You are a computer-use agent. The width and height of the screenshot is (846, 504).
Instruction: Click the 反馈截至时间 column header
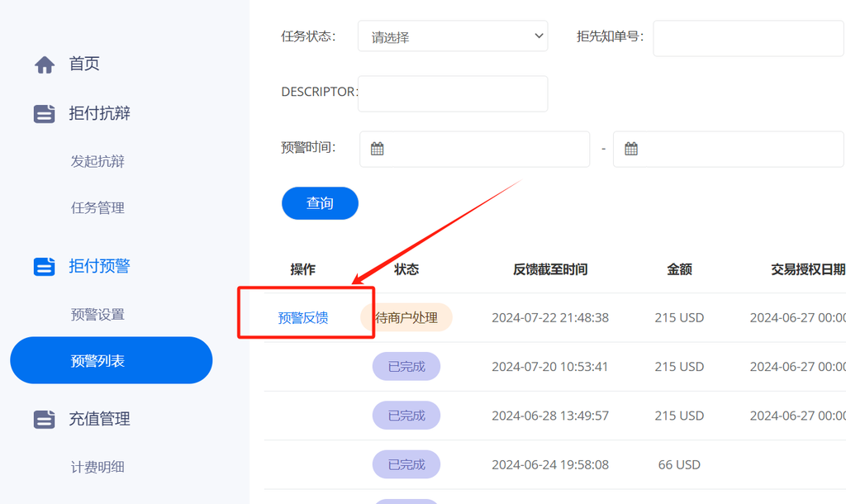click(x=549, y=269)
